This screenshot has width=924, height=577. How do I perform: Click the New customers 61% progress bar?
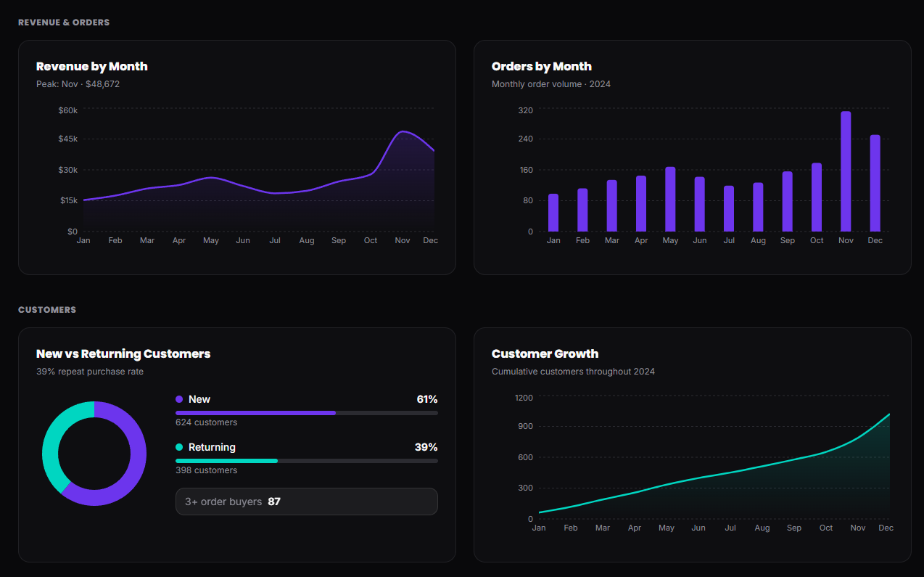tap(307, 413)
